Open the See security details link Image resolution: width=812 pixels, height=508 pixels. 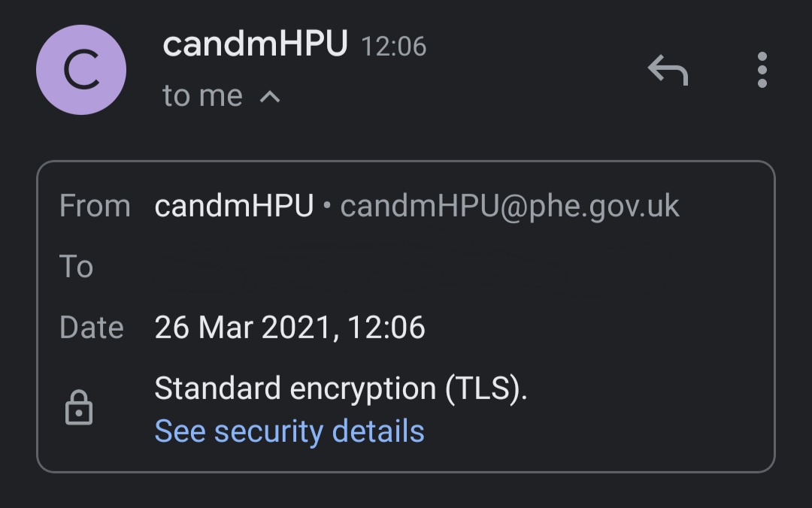(x=289, y=431)
